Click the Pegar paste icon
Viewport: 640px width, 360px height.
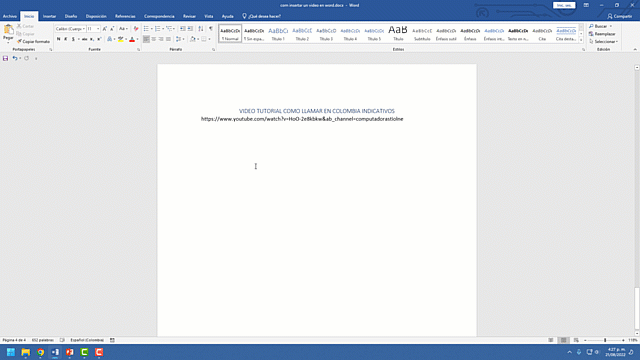(8, 30)
